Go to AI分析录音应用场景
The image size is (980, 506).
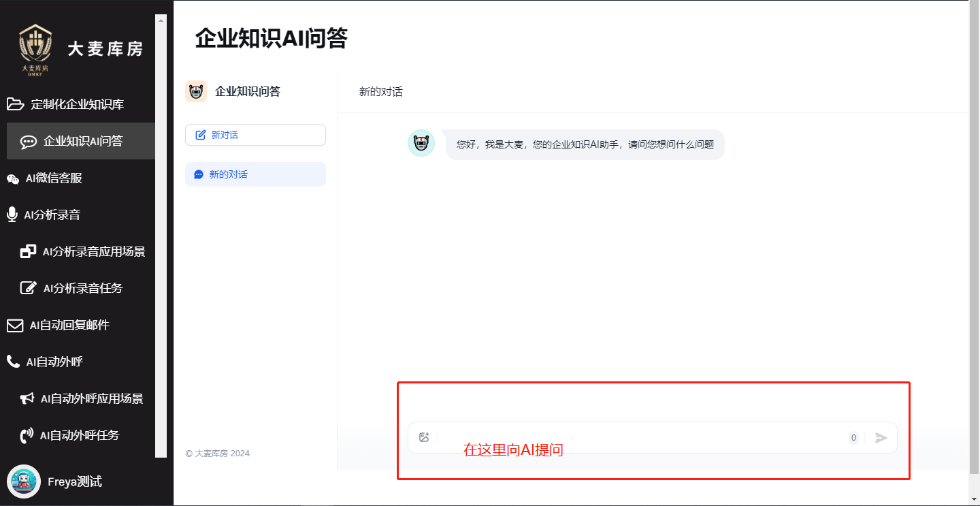point(81,251)
